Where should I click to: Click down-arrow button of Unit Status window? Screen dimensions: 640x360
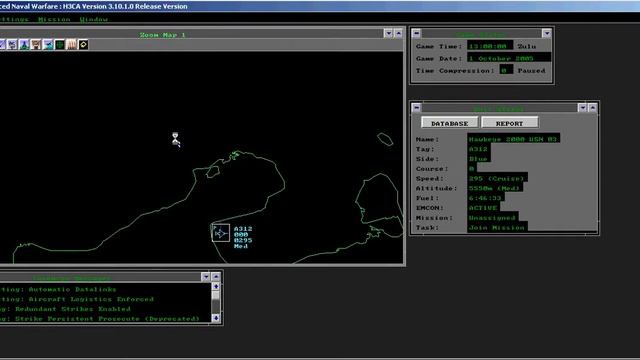click(582, 108)
